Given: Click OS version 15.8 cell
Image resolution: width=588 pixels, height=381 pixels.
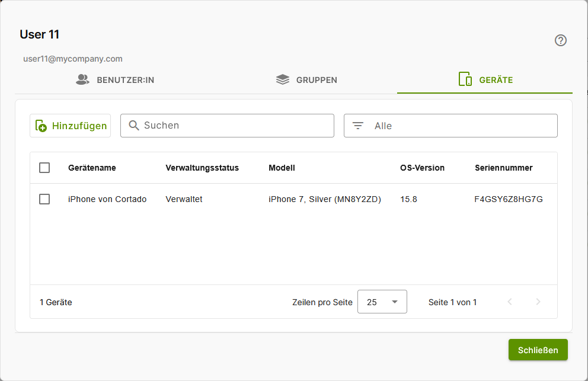Looking at the screenshot, I should coord(409,199).
